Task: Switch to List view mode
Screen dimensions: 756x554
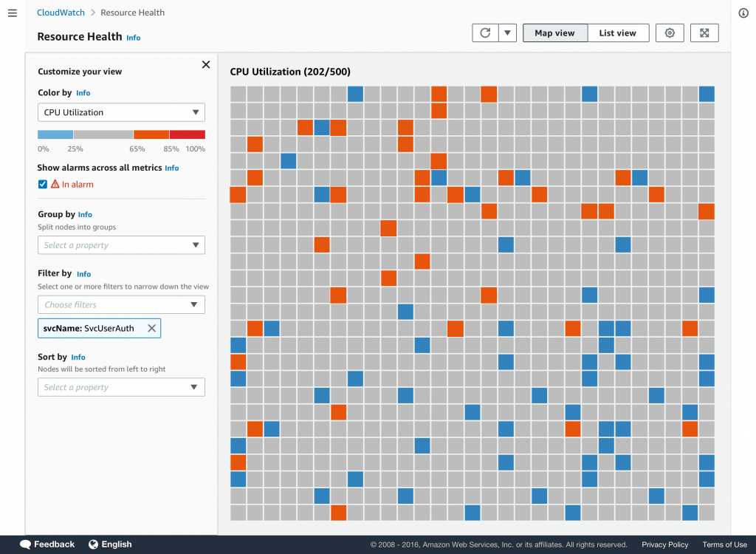Action: [618, 33]
